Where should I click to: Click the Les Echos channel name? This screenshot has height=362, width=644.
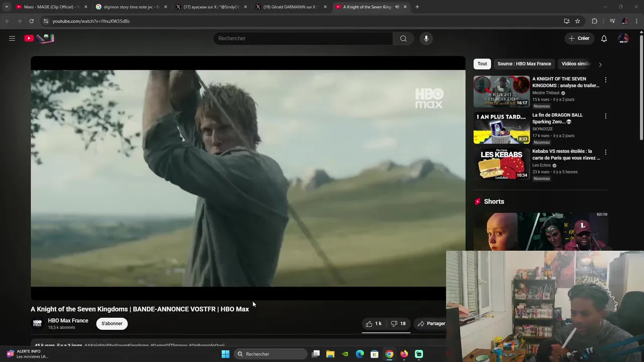(541, 165)
